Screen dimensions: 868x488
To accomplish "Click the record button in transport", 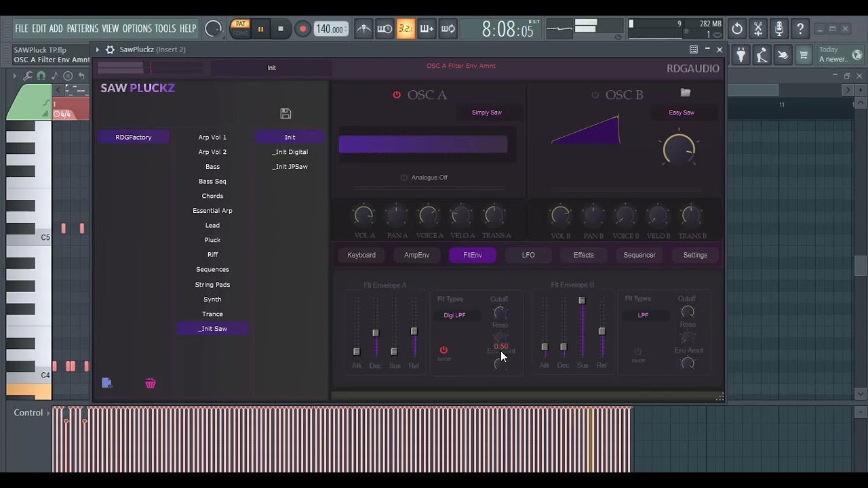I will pyautogui.click(x=303, y=29).
